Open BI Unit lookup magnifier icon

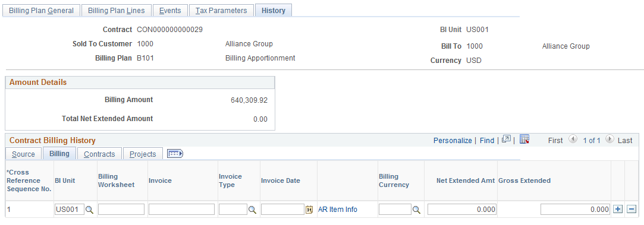point(89,210)
